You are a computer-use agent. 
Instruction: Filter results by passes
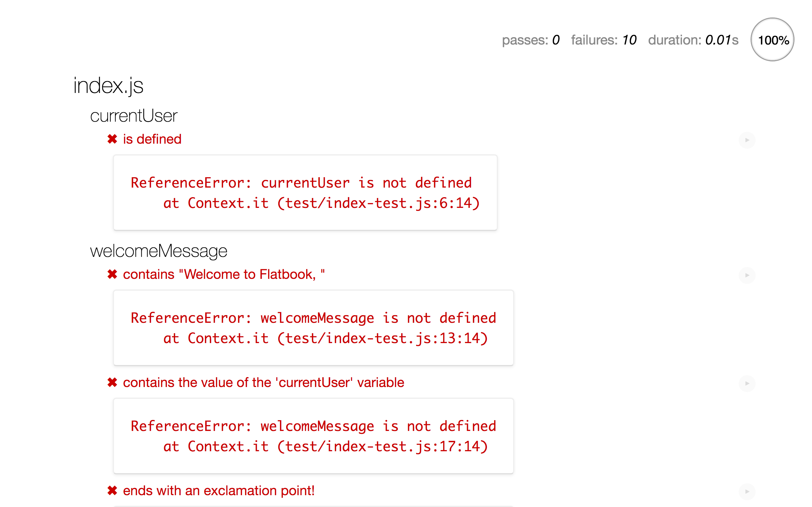click(x=530, y=40)
